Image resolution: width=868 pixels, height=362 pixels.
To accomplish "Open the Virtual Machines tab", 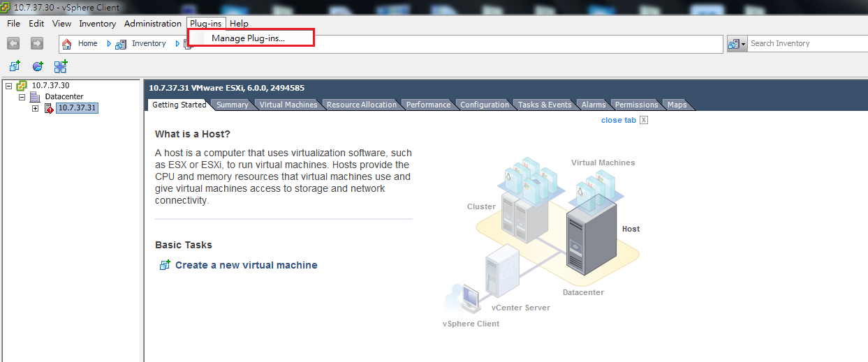I will coord(288,105).
